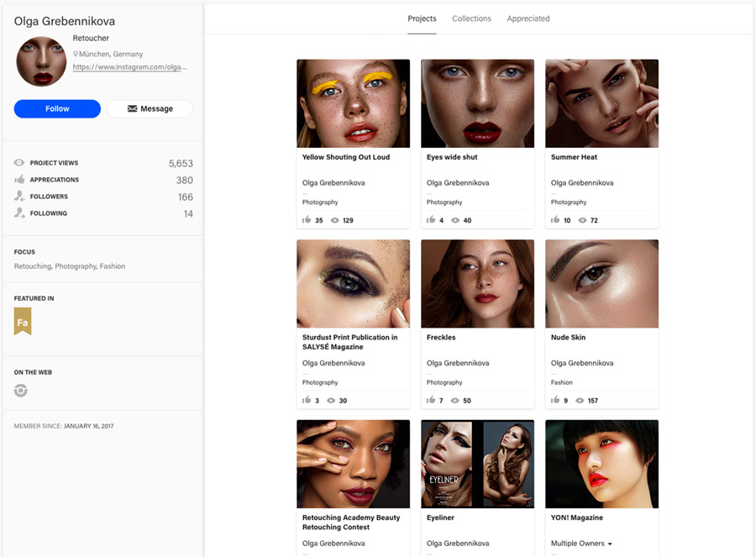Open the Freckles project thumbnail
Image resolution: width=756 pixels, height=557 pixels.
477,284
